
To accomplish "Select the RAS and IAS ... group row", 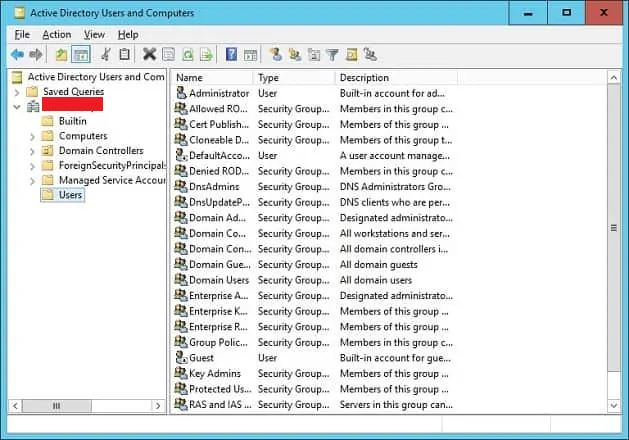I will click(314, 404).
